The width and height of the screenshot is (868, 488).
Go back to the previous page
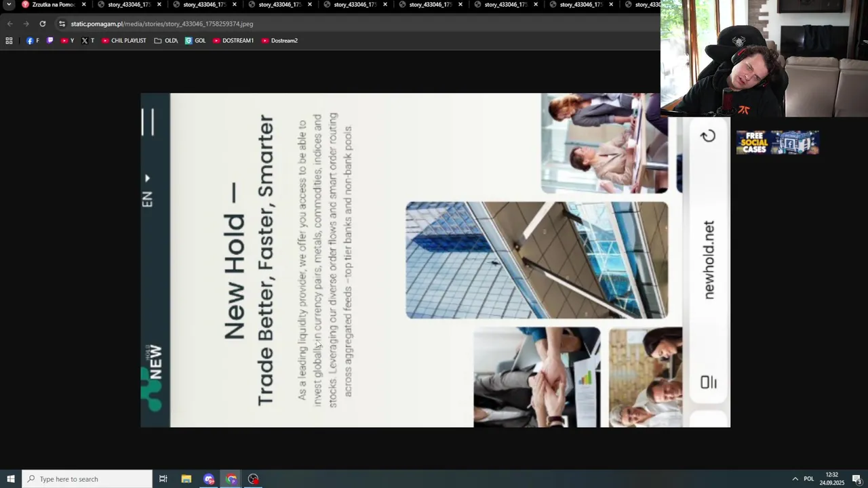pos(10,24)
